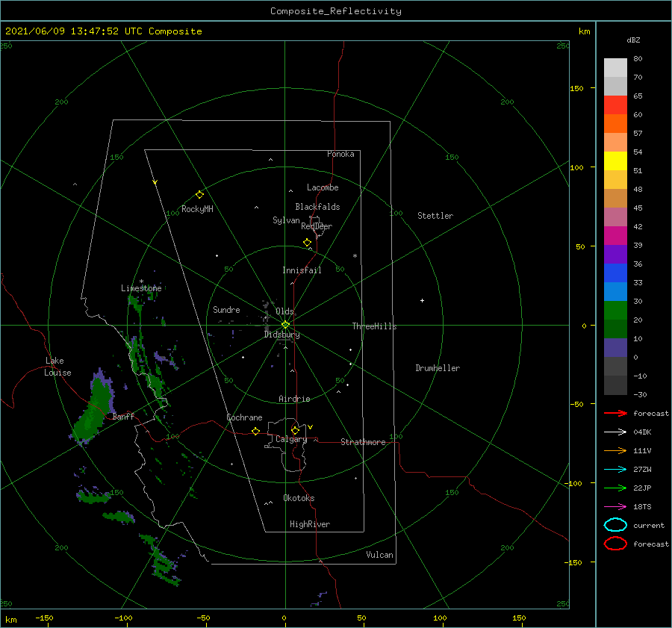Click the white 04DK arrow in legend
The image size is (672, 628).
[615, 432]
